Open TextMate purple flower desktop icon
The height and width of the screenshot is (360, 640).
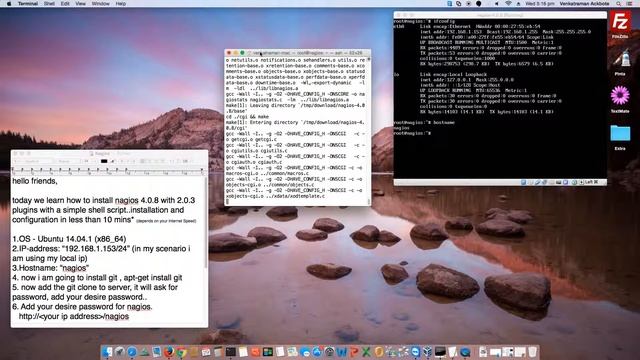[x=620, y=96]
